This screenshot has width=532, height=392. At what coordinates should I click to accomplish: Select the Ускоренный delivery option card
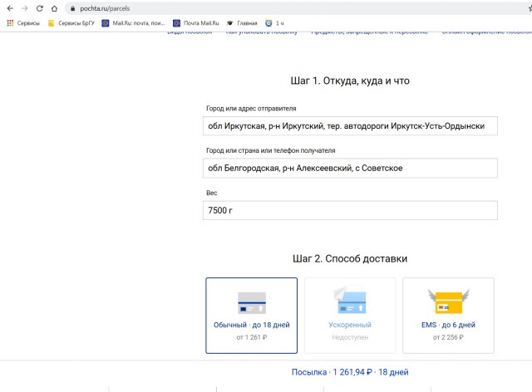tap(350, 316)
